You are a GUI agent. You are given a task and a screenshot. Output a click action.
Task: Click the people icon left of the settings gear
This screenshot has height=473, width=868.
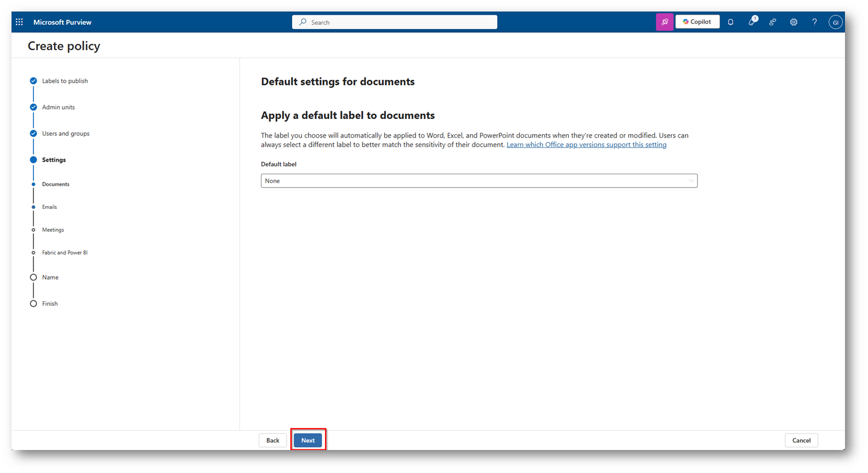click(773, 22)
